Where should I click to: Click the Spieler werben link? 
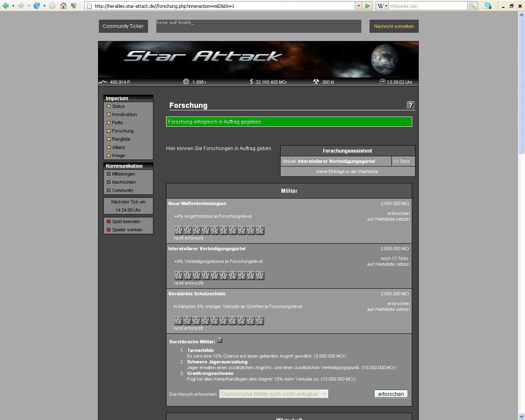tap(127, 230)
